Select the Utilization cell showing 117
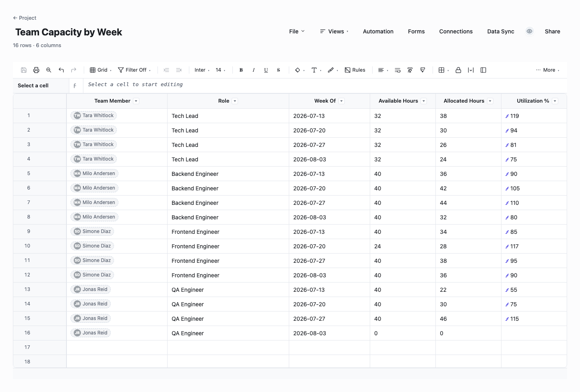The height and width of the screenshot is (392, 580). [534, 246]
